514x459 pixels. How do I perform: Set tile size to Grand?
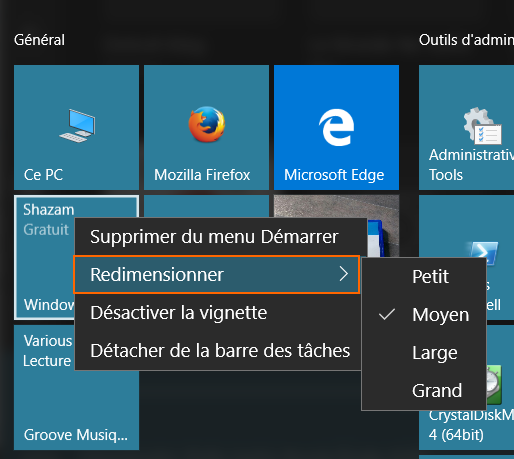coord(424,391)
